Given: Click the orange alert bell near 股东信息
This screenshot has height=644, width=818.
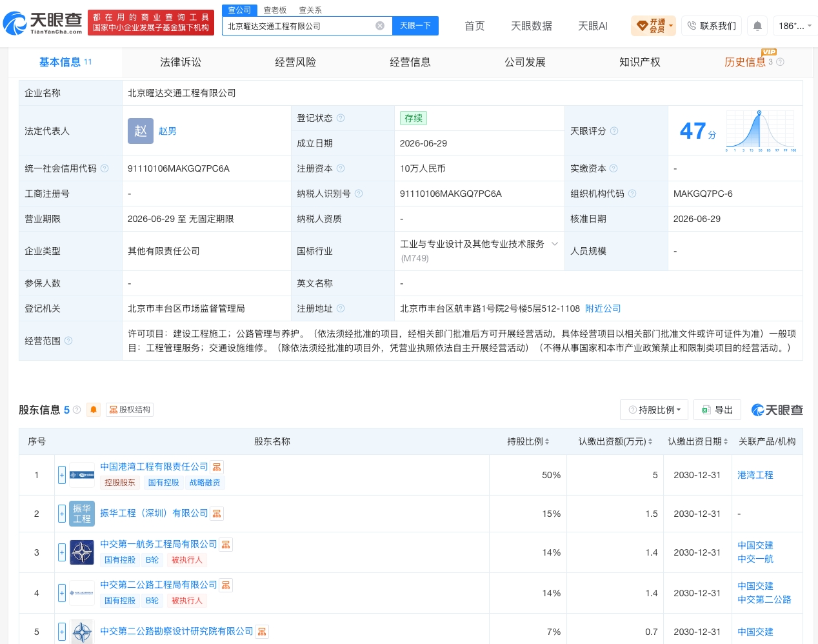Looking at the screenshot, I should coord(94,410).
